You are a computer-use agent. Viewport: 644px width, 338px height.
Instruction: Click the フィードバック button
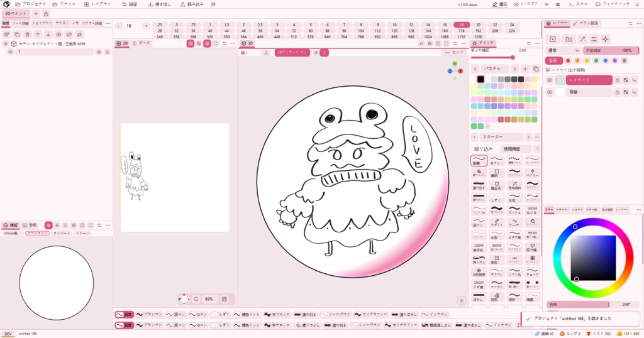tap(613, 4)
